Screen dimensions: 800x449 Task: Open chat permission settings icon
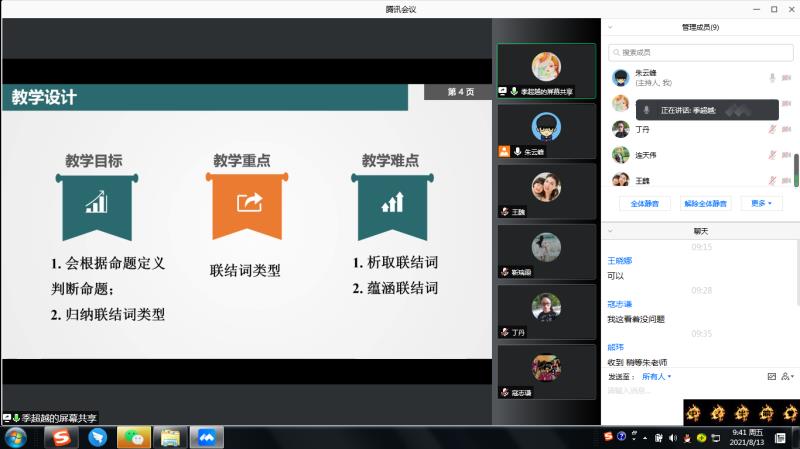[x=789, y=377]
